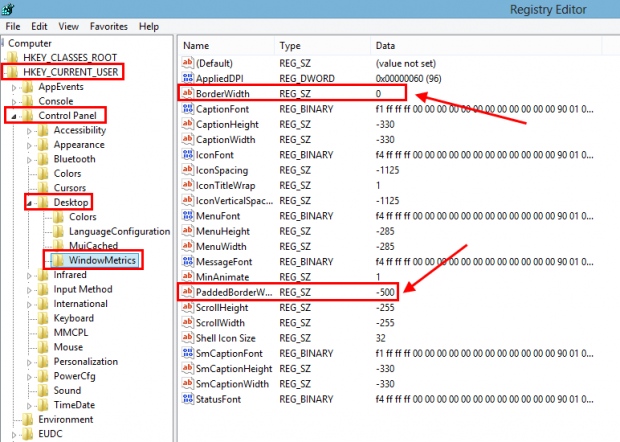
Task: Click the binary icon of MenuFont value
Action: click(x=187, y=215)
